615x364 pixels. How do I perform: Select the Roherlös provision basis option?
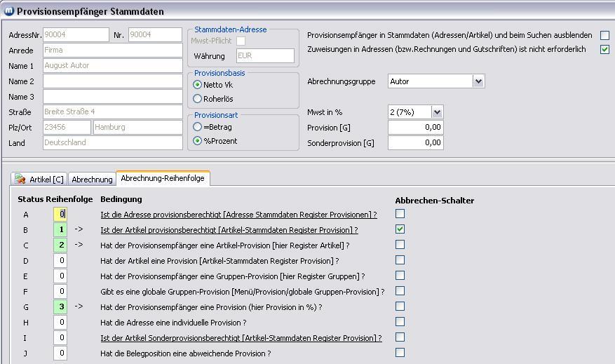pos(198,99)
